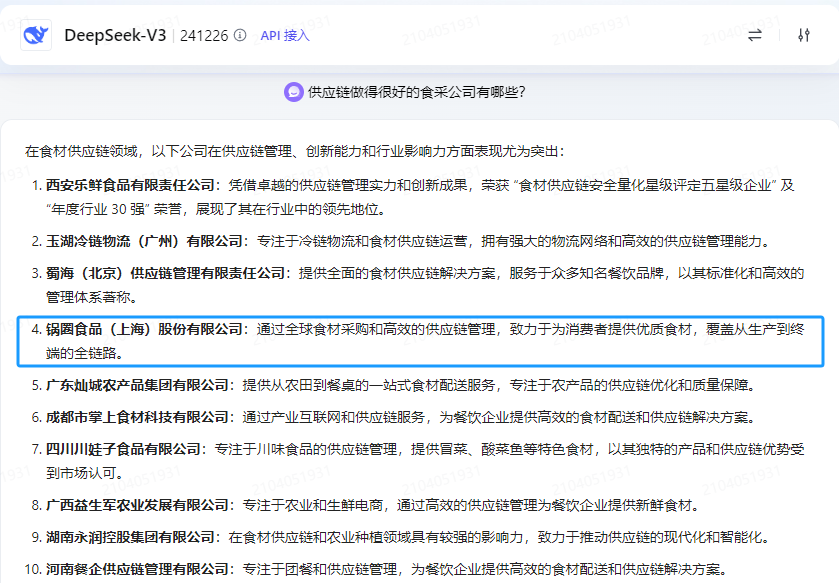Viewport: 839px width, 583px height.
Task: Click the question text 供应链做得很好的食采公司有哪些
Action: click(416, 92)
